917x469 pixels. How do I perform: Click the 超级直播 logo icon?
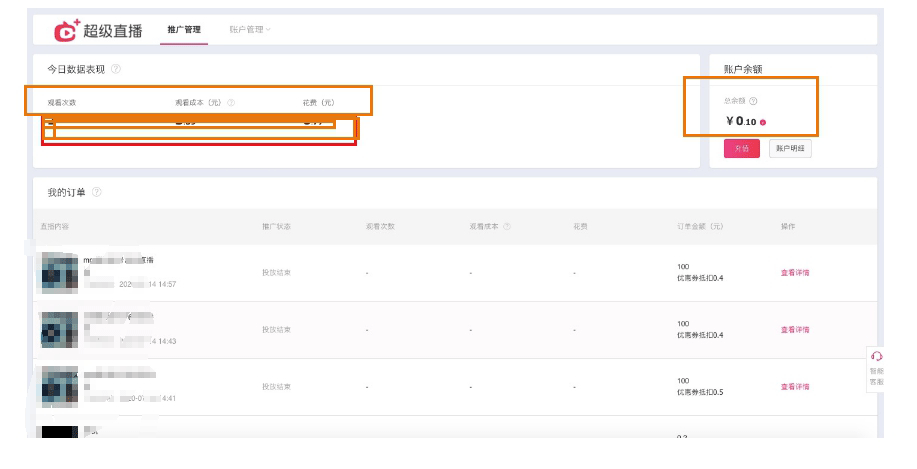click(x=65, y=31)
